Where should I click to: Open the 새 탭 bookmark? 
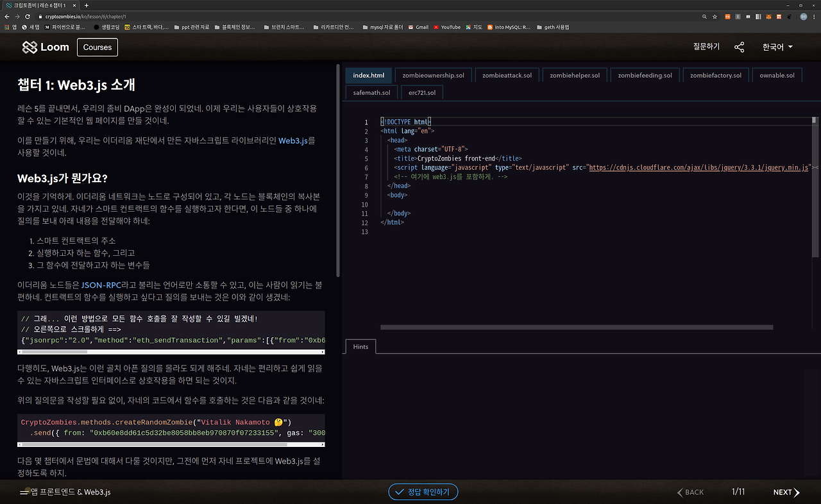[30, 27]
